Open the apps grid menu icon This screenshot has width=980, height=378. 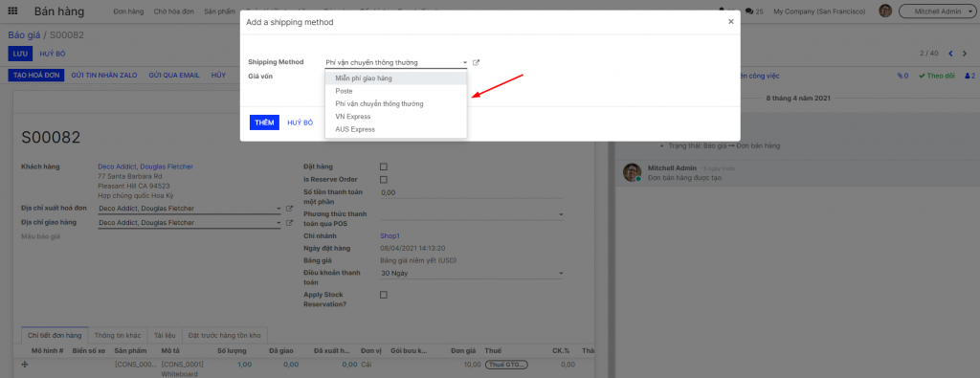(12, 11)
